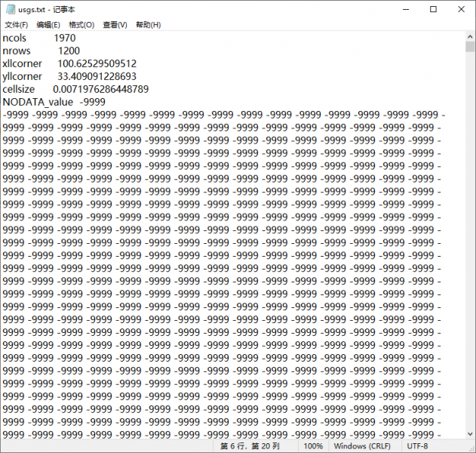This screenshot has height=453, width=476.
Task: Click the xllcorner value 100.62529509512
Action: [x=97, y=63]
